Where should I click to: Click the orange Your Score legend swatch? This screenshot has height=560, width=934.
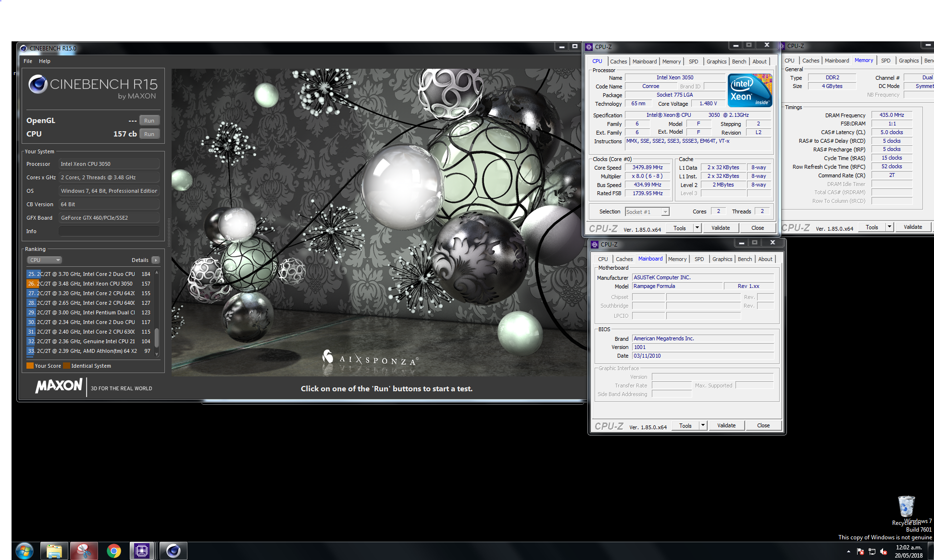[30, 366]
